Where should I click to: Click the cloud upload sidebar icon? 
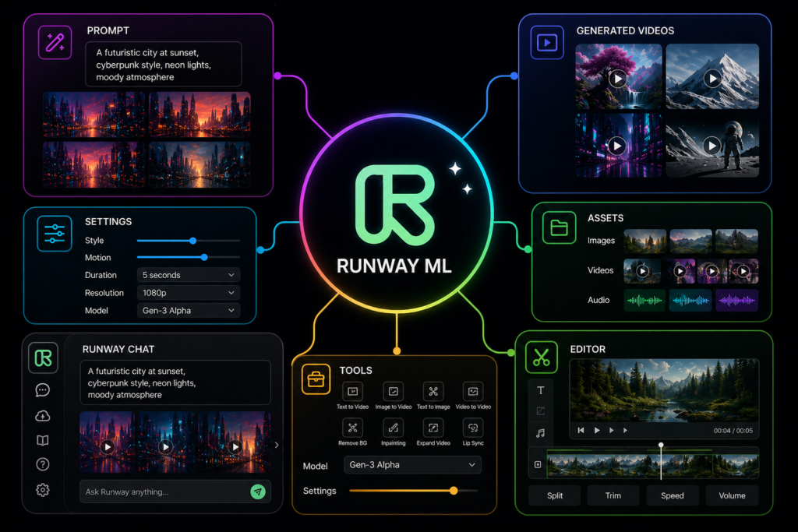point(43,416)
